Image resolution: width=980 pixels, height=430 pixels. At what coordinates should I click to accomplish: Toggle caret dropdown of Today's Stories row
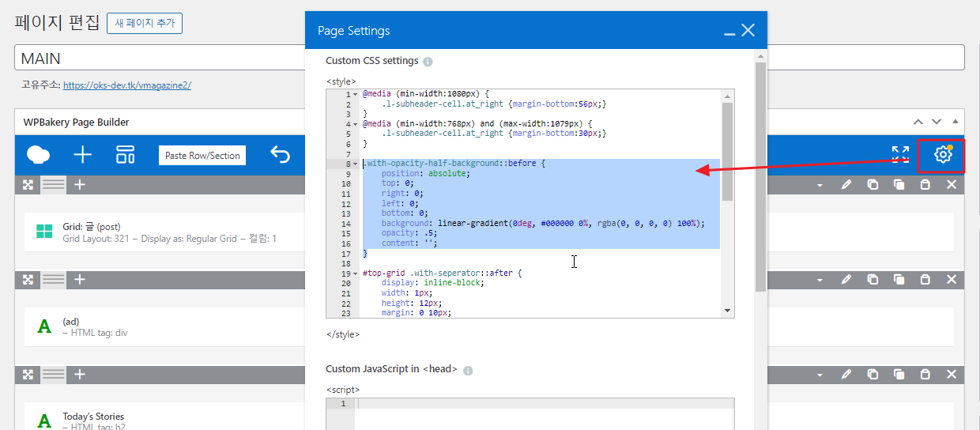(820, 375)
